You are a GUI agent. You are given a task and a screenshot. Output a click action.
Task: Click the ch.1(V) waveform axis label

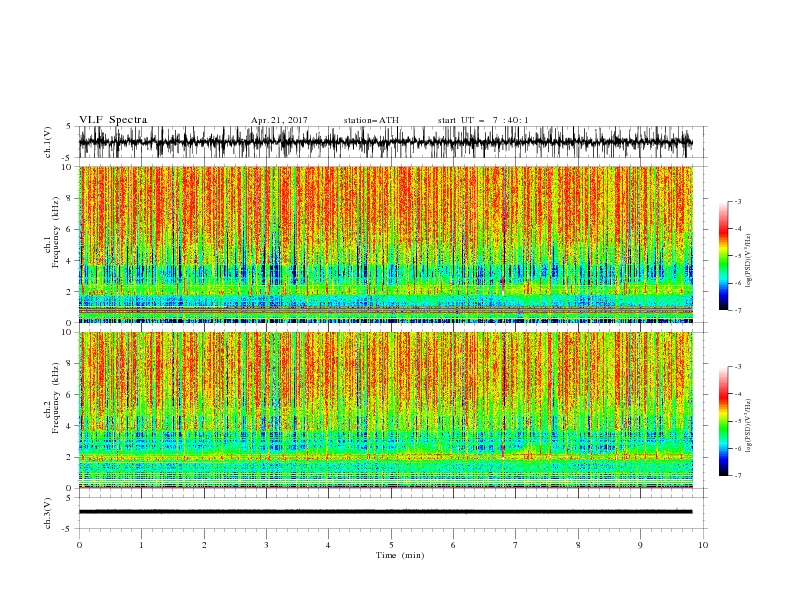click(48, 142)
